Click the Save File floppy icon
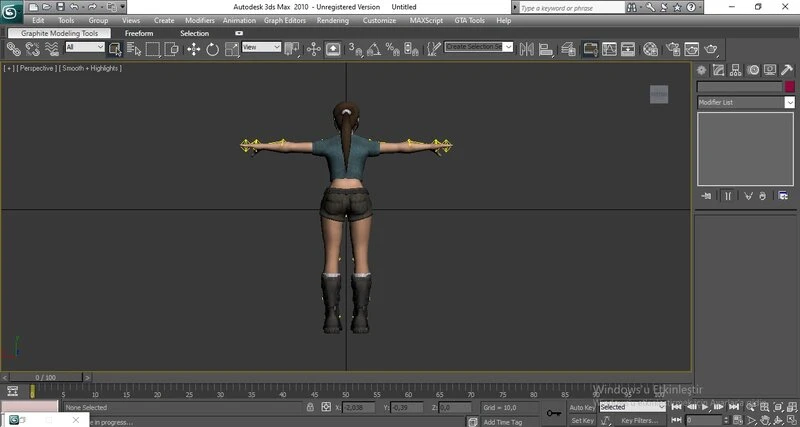800x427 pixels. (60, 7)
